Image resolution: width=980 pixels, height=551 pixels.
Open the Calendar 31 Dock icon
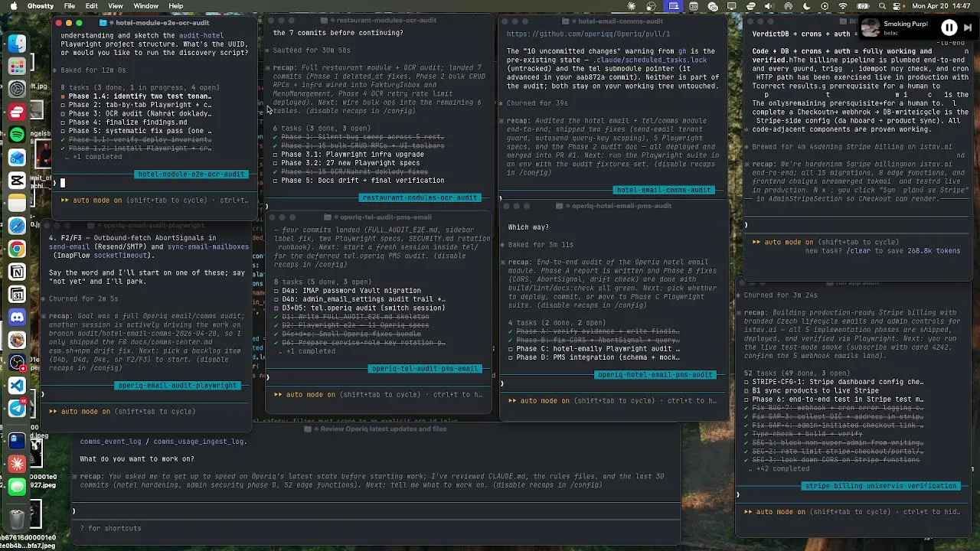pos(17,295)
